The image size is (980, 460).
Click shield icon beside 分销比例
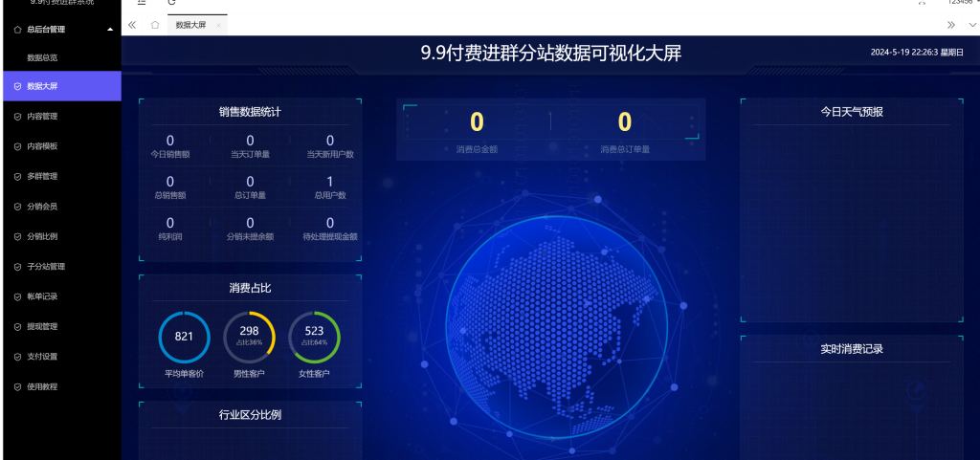tap(17, 236)
